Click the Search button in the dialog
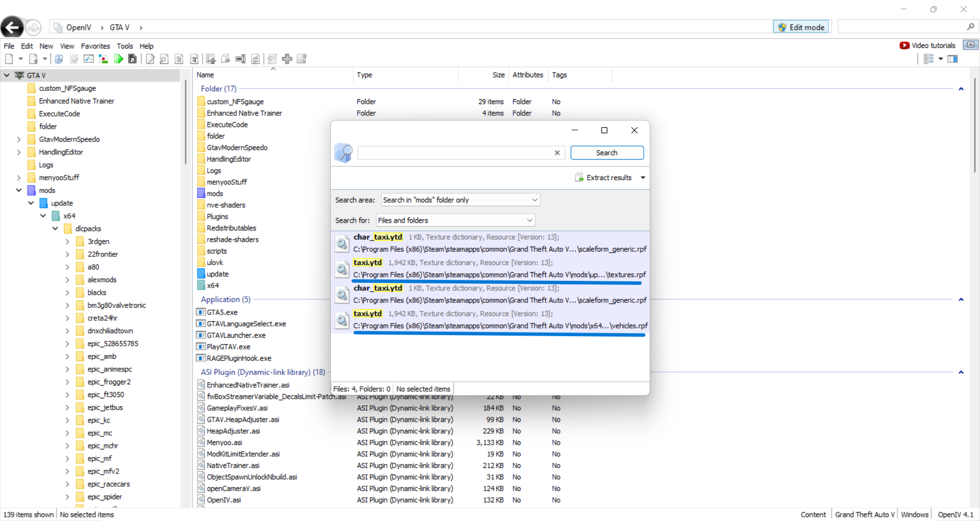This screenshot has height=521, width=980. (607, 153)
